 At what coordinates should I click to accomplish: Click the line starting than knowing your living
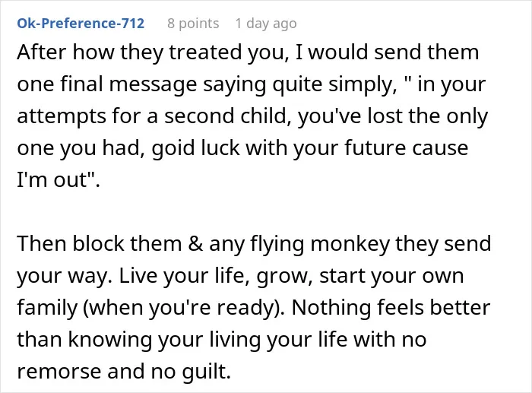[x=222, y=339]
